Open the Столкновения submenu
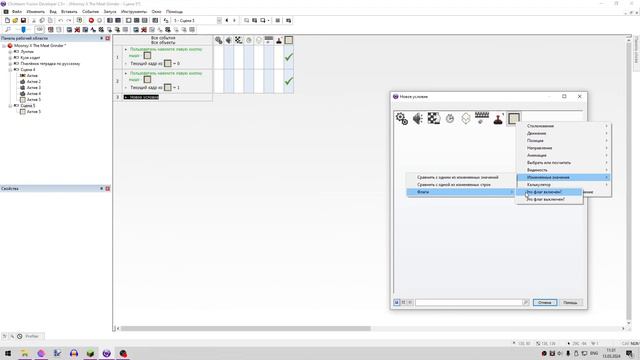The width and height of the screenshot is (640, 360). [564, 126]
